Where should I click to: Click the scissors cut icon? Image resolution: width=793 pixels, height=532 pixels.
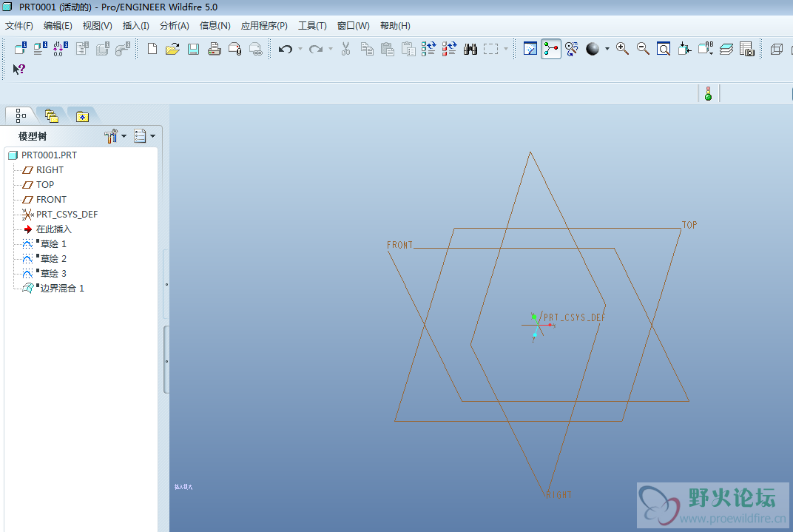[x=346, y=49]
